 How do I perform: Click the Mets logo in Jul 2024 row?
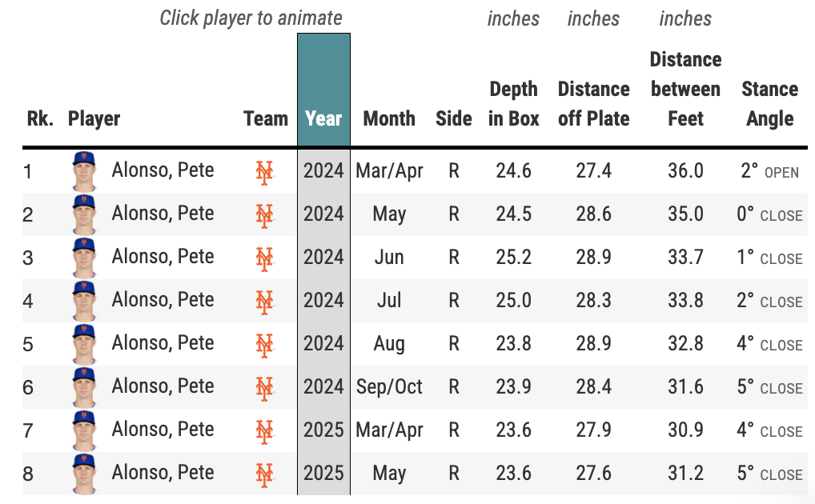pos(264,301)
